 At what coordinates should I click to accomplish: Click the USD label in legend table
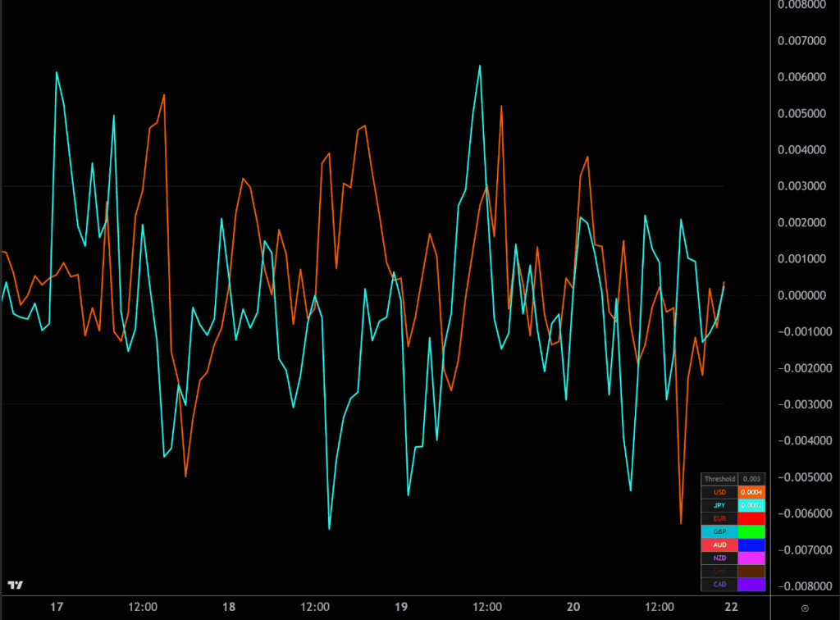point(719,492)
